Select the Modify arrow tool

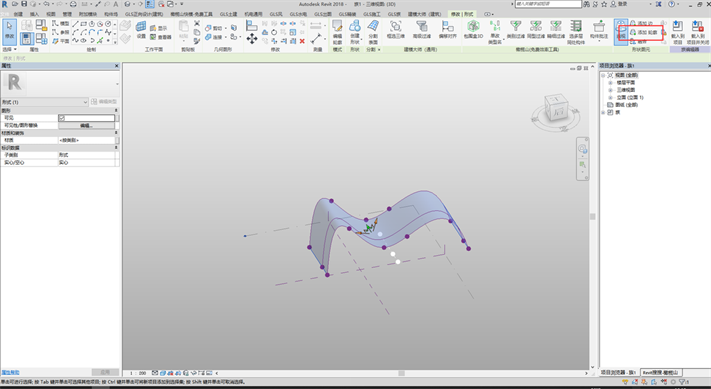pos(9,31)
